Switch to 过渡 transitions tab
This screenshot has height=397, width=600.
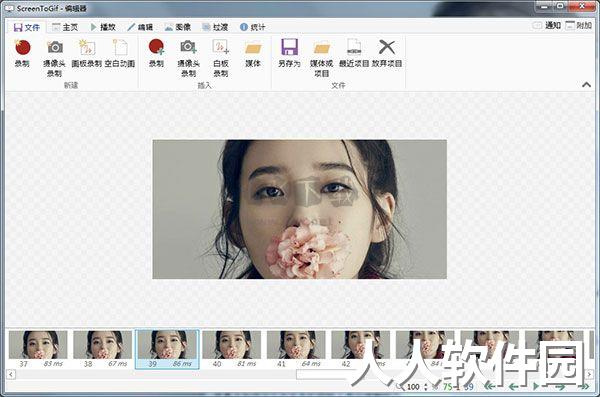pos(215,27)
